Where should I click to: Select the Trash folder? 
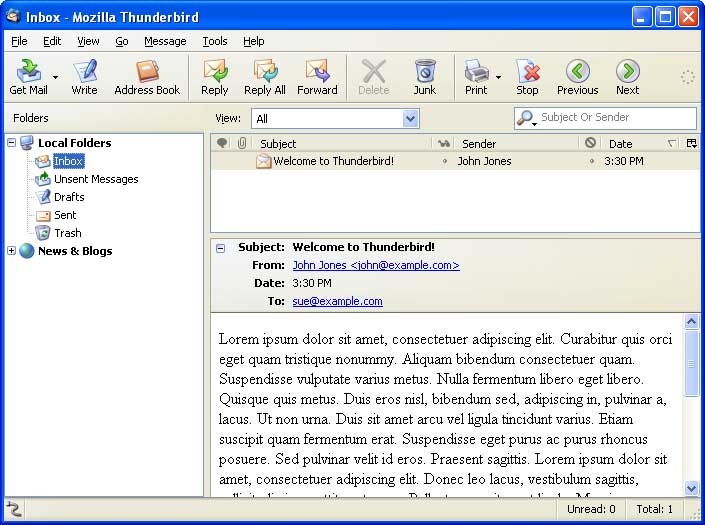tap(67, 233)
